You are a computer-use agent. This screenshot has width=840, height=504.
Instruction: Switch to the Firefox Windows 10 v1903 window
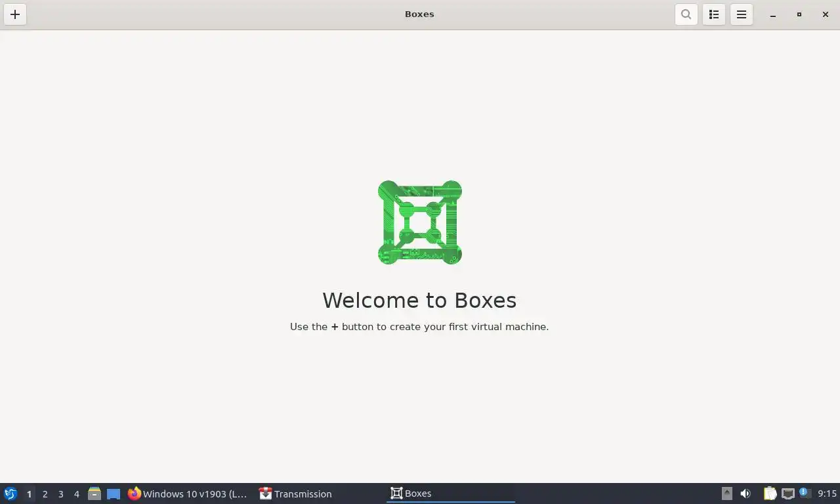[188, 493]
